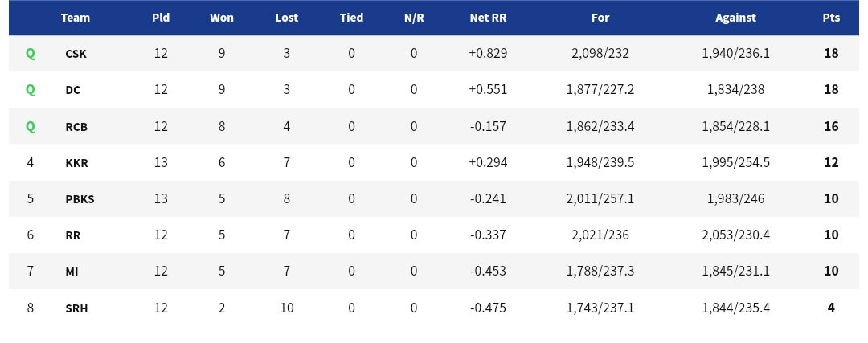Click the green Q marker next to DC
The width and height of the screenshot is (868, 343).
pos(31,90)
